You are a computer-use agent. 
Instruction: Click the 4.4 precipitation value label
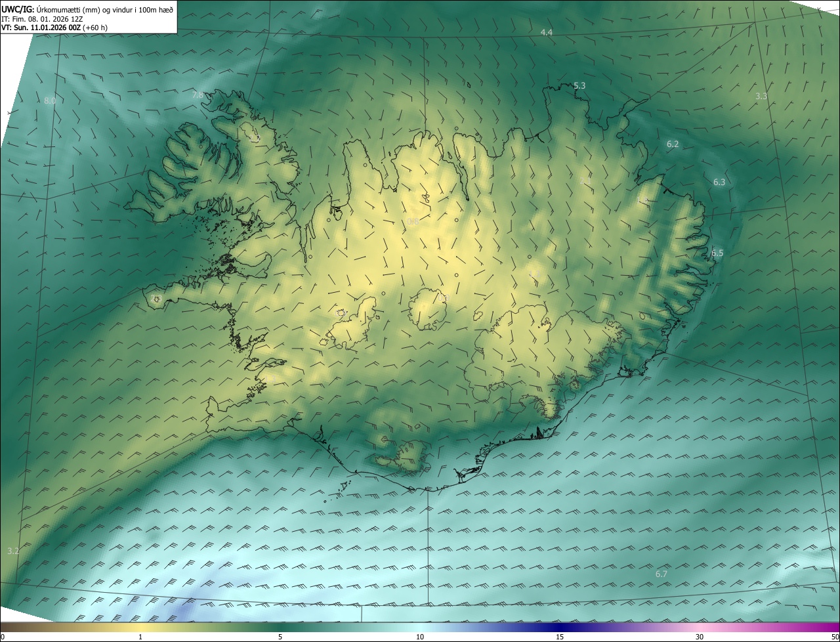[547, 33]
